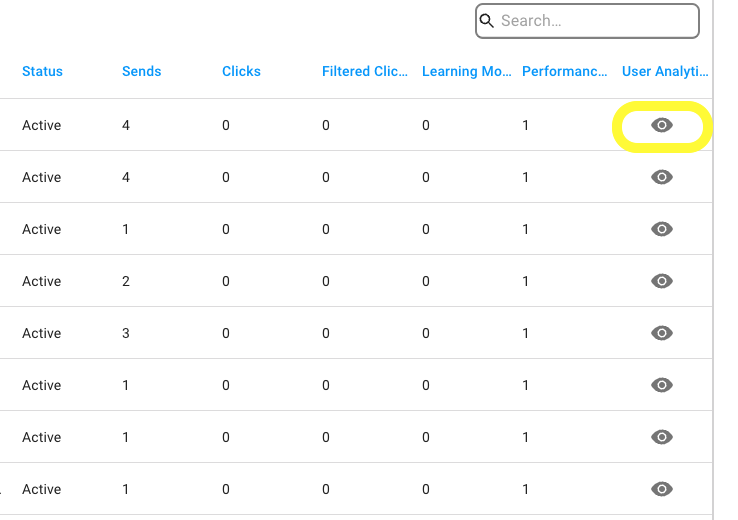Sort by Sends column header
Screen dimensions: 738x520
click(142, 71)
